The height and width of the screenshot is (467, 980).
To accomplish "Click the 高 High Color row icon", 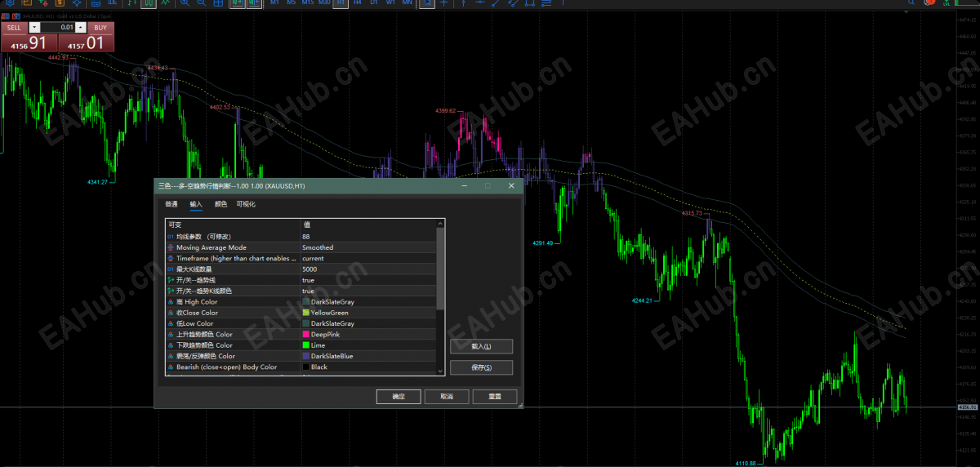I will (171, 302).
